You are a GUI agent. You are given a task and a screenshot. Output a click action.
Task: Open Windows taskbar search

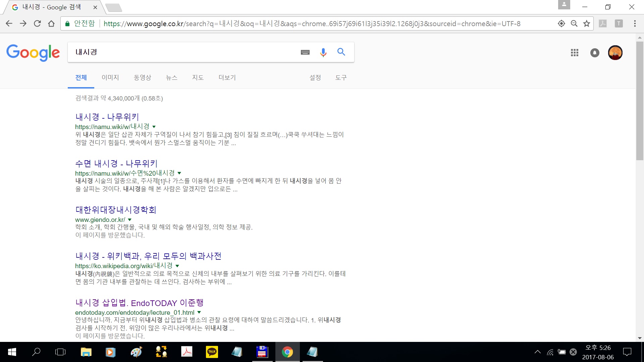36,352
